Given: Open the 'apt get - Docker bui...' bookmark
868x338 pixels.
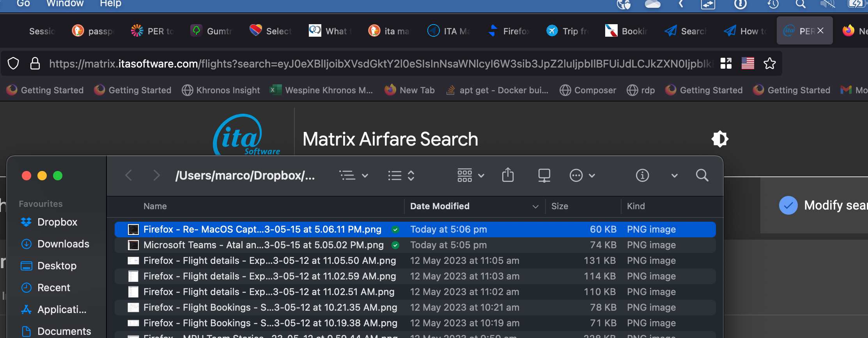Looking at the screenshot, I should point(497,90).
